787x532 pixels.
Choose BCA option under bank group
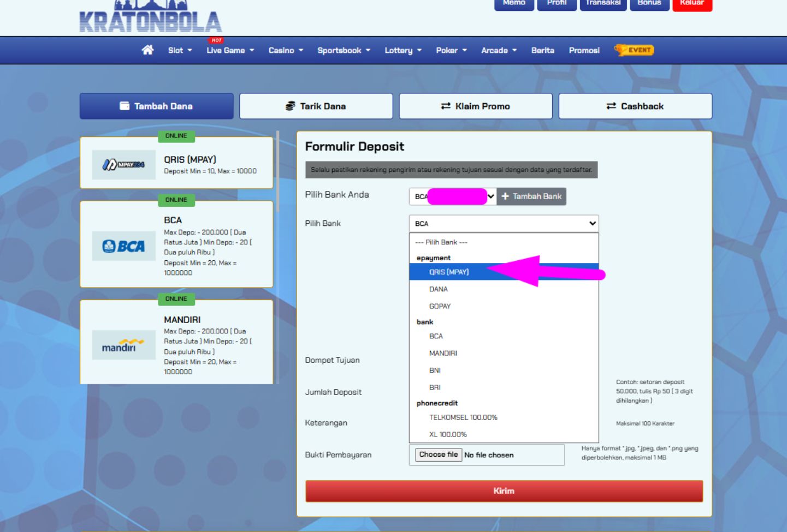point(504,336)
